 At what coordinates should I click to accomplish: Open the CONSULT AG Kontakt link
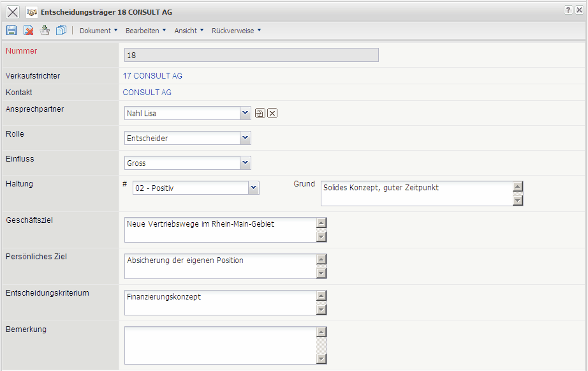click(x=147, y=93)
